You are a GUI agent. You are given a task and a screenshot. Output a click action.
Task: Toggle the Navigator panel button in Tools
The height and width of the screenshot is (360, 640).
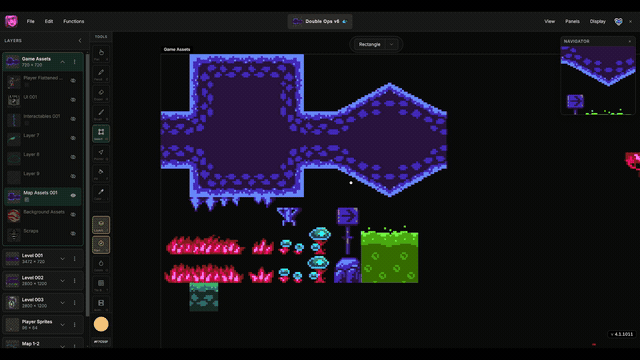(x=101, y=245)
